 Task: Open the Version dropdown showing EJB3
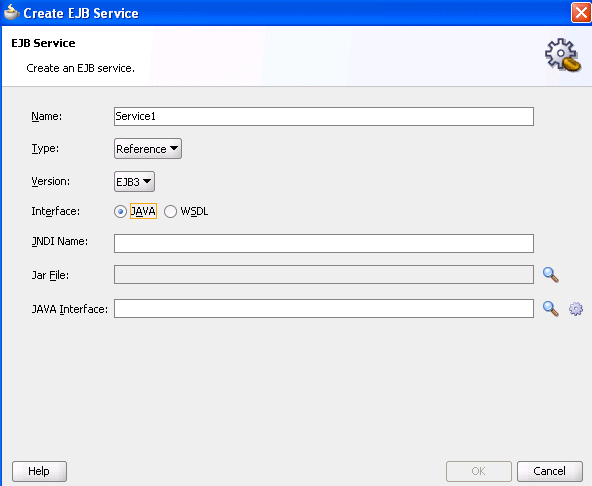click(x=134, y=182)
